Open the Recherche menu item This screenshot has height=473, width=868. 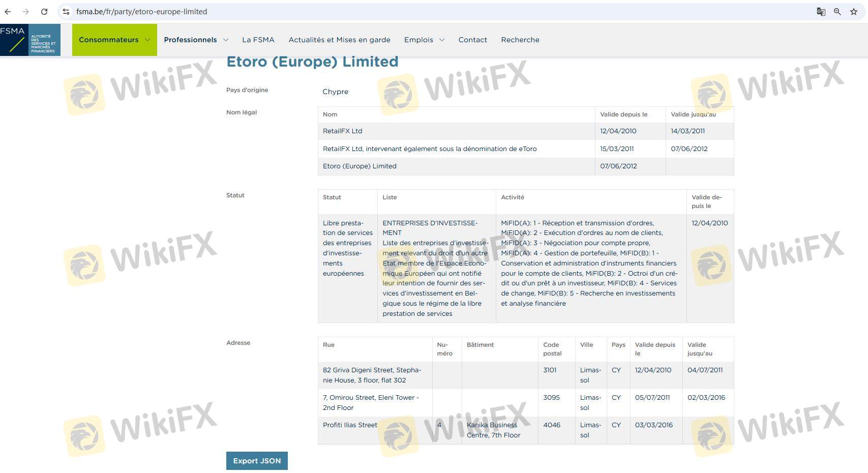click(x=520, y=40)
